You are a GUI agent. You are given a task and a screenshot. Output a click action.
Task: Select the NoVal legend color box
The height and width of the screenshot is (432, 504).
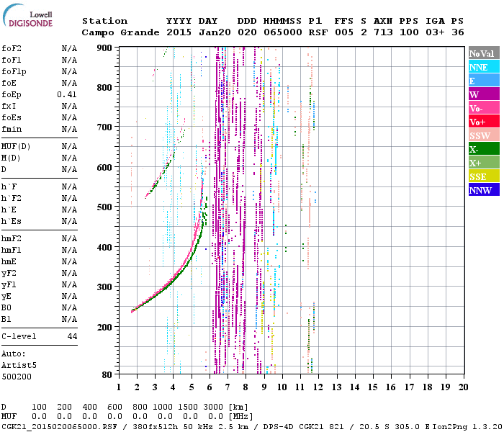(x=484, y=53)
